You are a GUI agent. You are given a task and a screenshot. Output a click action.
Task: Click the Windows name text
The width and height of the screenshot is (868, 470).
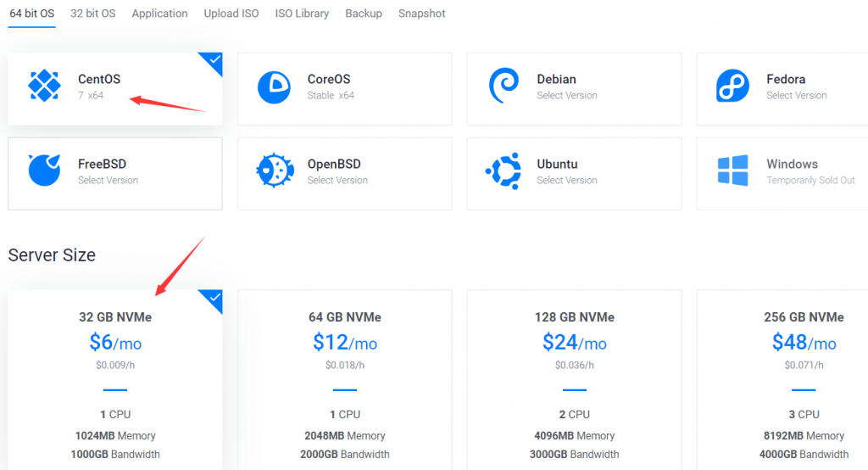pyautogui.click(x=793, y=164)
